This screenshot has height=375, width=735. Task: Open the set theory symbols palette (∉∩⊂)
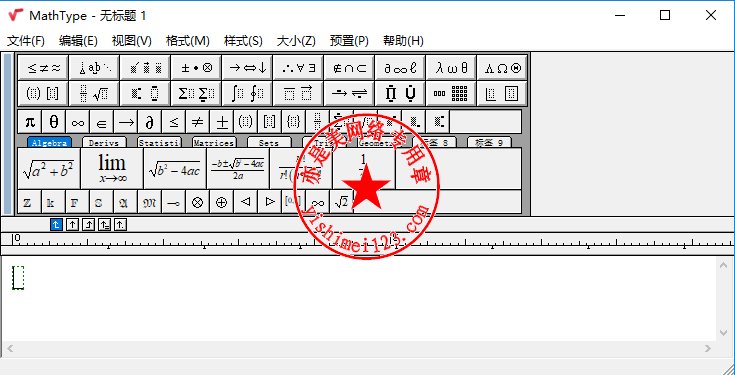(349, 68)
